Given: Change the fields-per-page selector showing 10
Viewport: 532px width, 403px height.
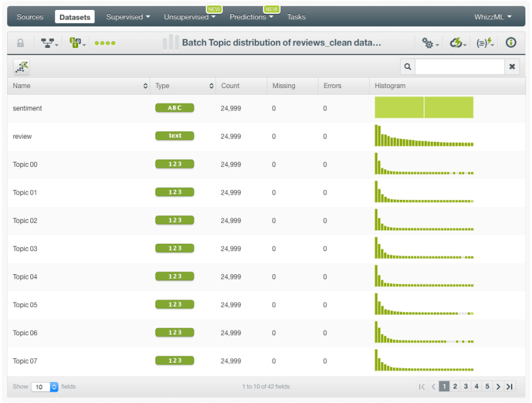Looking at the screenshot, I should click(x=45, y=387).
